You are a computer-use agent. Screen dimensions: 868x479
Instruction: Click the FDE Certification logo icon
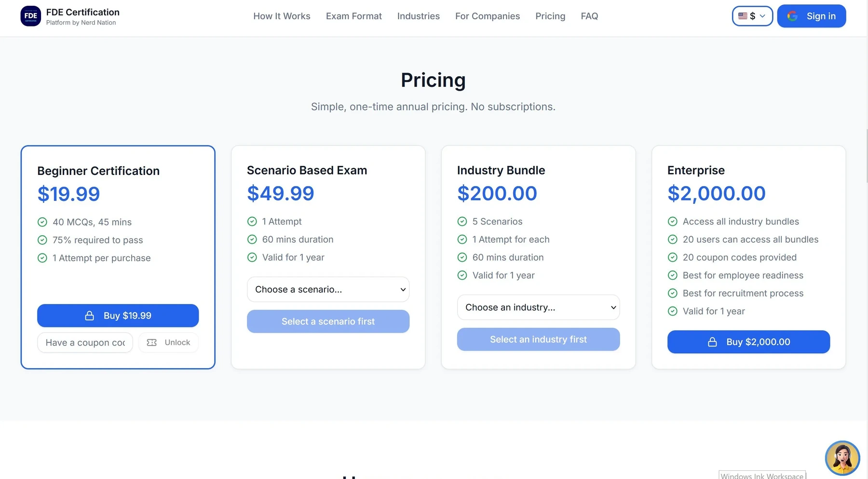31,16
